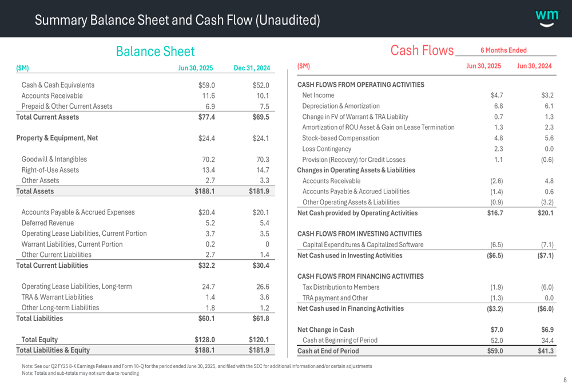Viewport: 572px width, 392px height.
Task: Click Net Cash provided by Operating Activities
Action: point(357,213)
